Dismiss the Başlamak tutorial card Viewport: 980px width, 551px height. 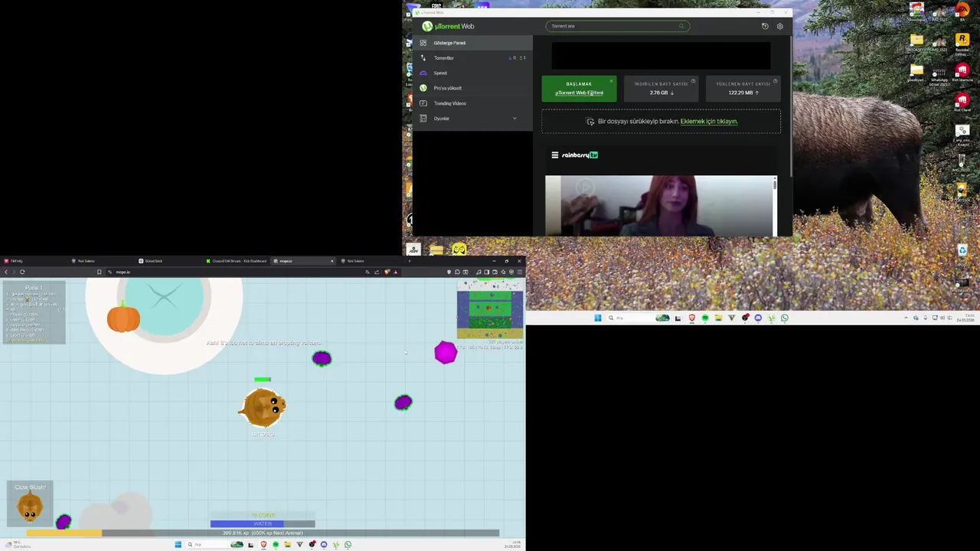[611, 80]
